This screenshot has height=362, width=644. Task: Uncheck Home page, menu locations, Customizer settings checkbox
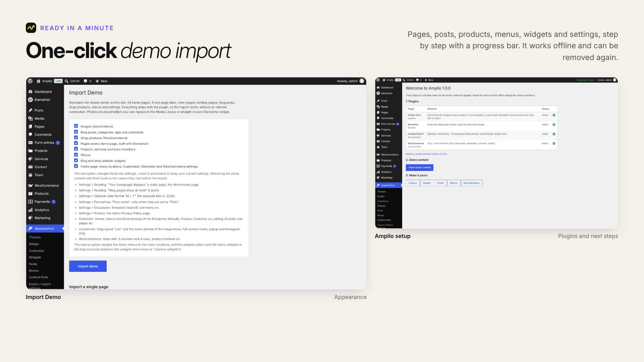click(76, 166)
